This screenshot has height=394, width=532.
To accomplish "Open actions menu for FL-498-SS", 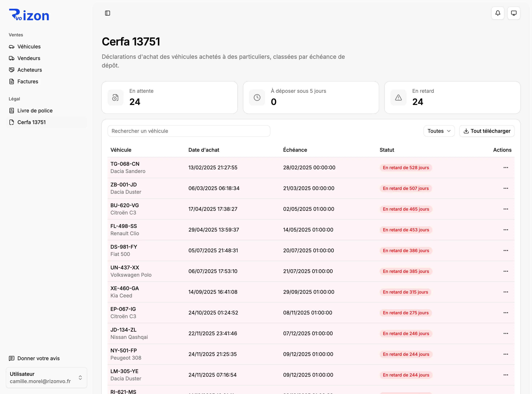I will coord(505,230).
